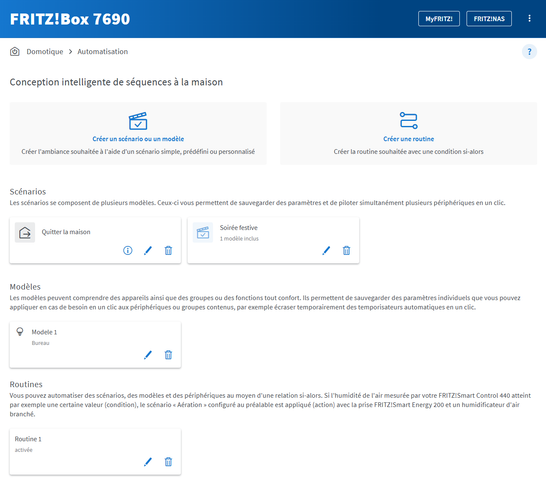
Task: Click the routine flow icon in creation card
Action: (x=408, y=120)
